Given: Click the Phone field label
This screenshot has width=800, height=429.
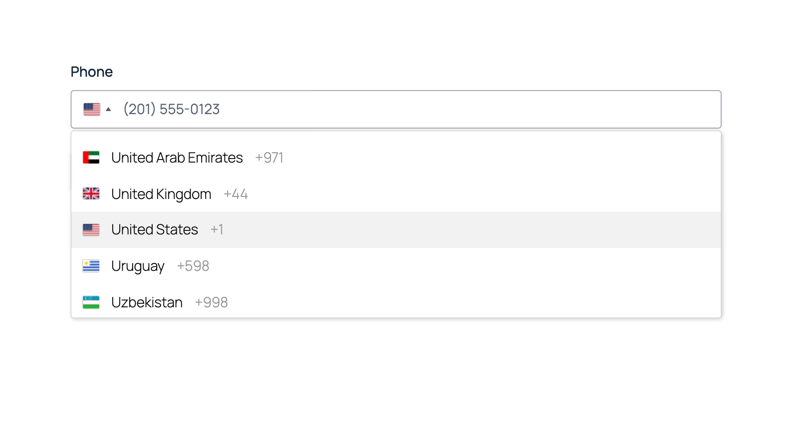Looking at the screenshot, I should coord(91,71).
